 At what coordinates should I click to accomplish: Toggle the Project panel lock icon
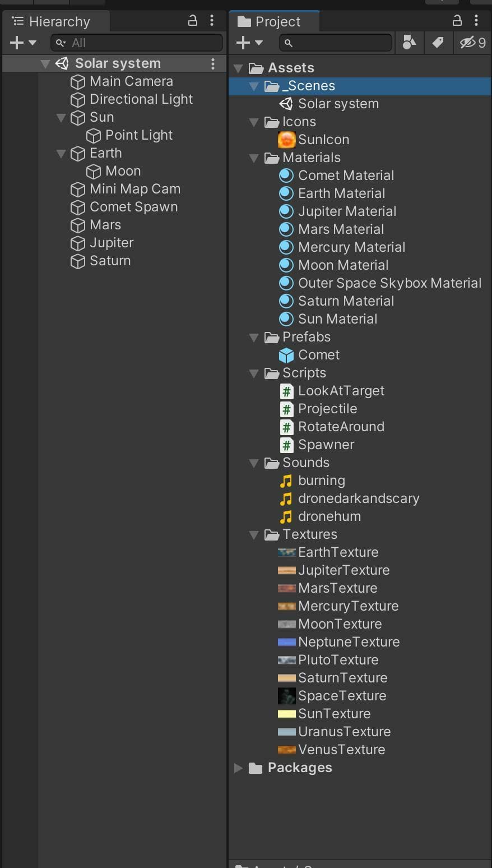[x=457, y=21]
